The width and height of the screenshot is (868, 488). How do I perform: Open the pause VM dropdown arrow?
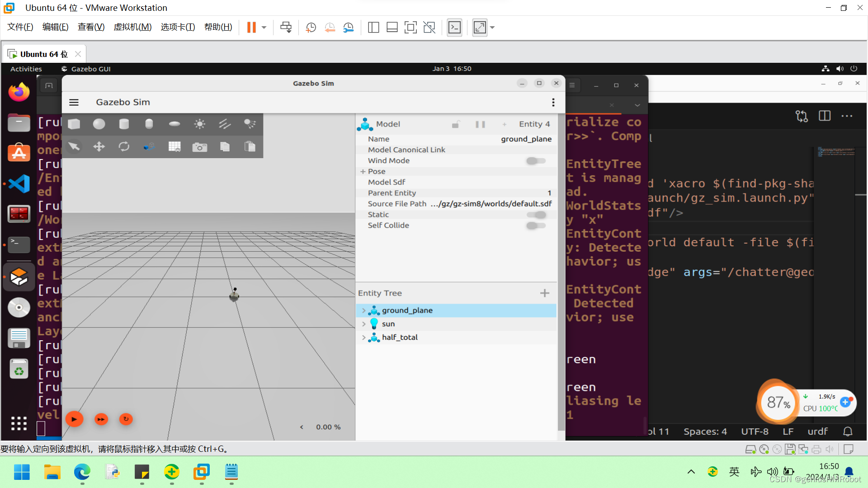264,28
